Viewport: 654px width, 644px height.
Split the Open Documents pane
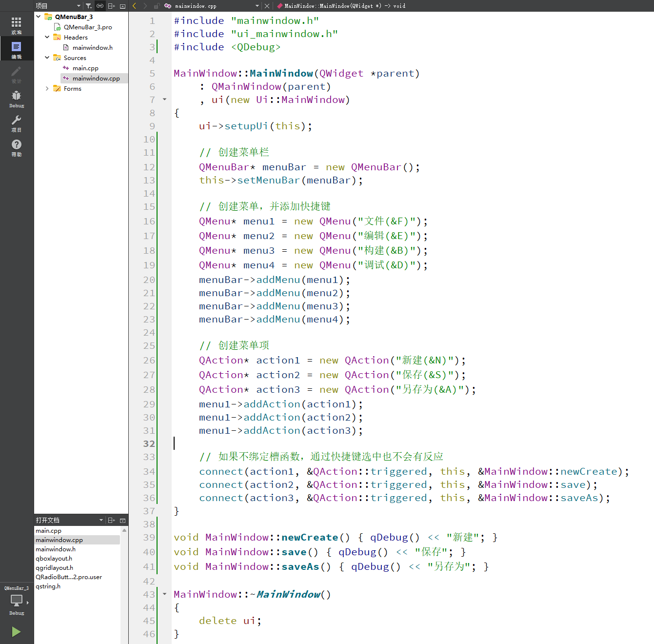(x=111, y=520)
